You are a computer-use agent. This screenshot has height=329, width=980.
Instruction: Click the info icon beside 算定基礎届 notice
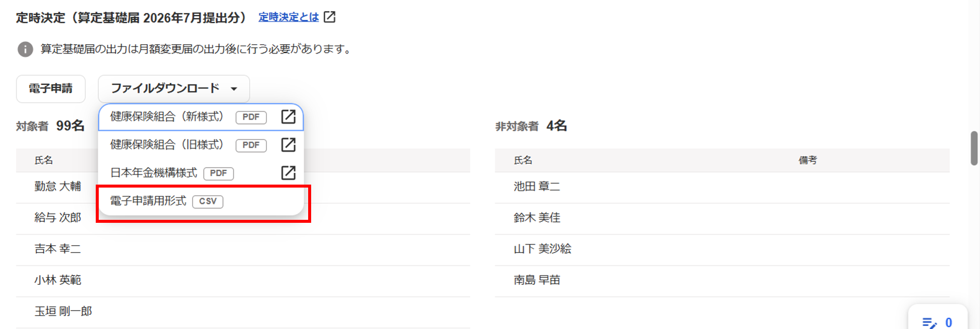pos(25,49)
